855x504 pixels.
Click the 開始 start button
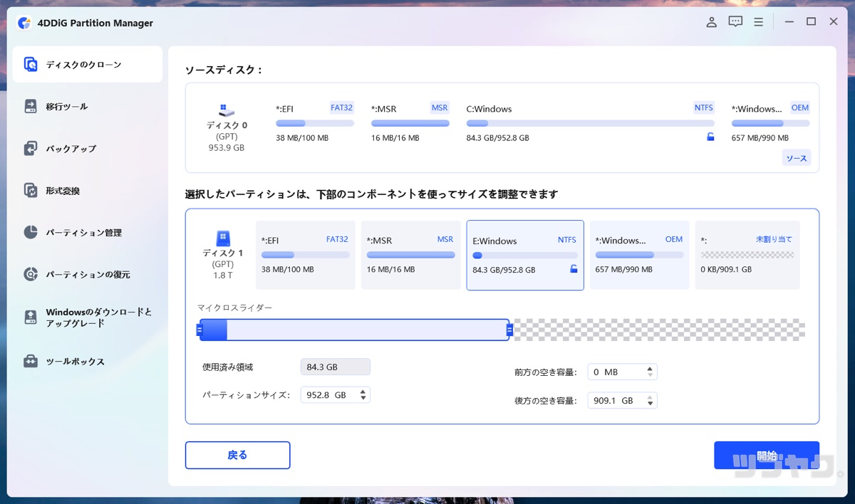pyautogui.click(x=767, y=455)
